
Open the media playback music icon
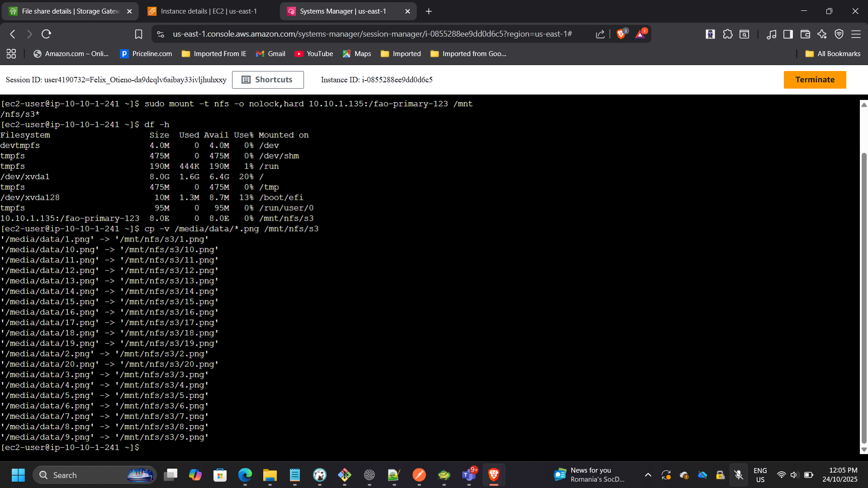tap(772, 33)
